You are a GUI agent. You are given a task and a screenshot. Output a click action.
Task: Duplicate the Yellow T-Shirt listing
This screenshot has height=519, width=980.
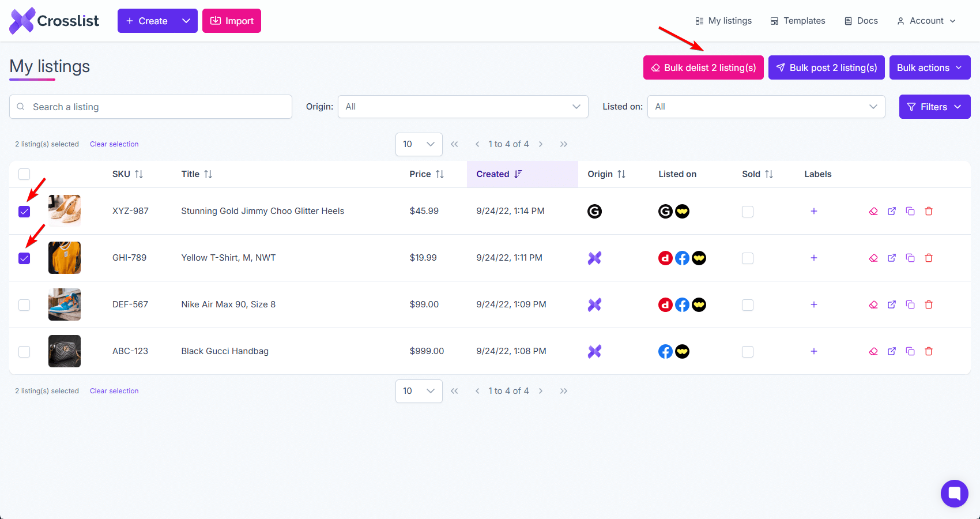[910, 258]
